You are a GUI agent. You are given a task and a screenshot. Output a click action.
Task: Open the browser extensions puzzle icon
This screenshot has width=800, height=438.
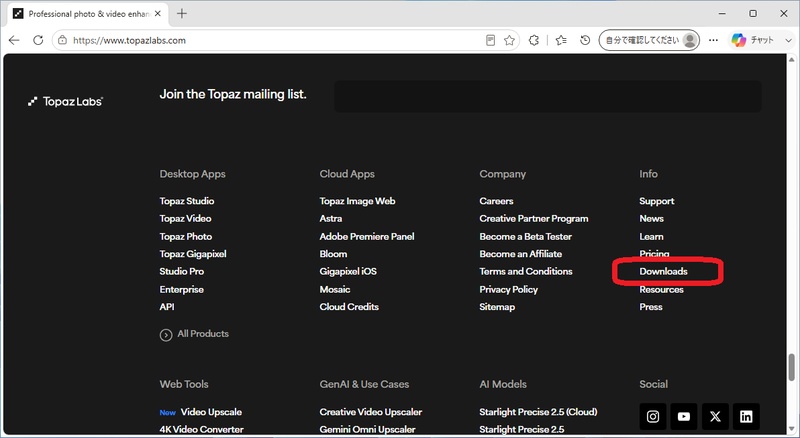click(x=534, y=40)
